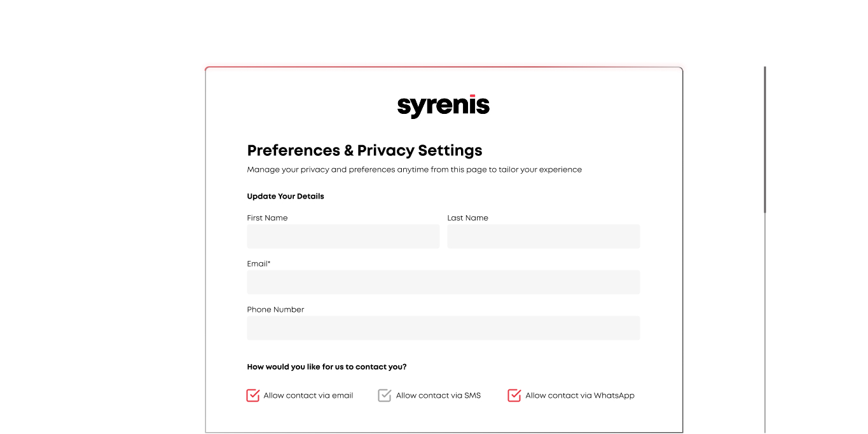Click the First Name input field
This screenshot has width=868, height=434.
tap(343, 236)
